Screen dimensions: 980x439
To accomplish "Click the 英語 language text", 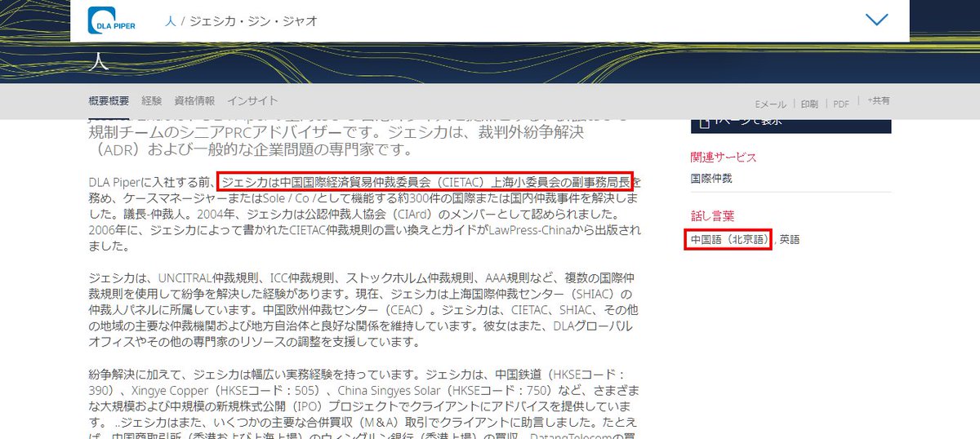I will click(790, 240).
